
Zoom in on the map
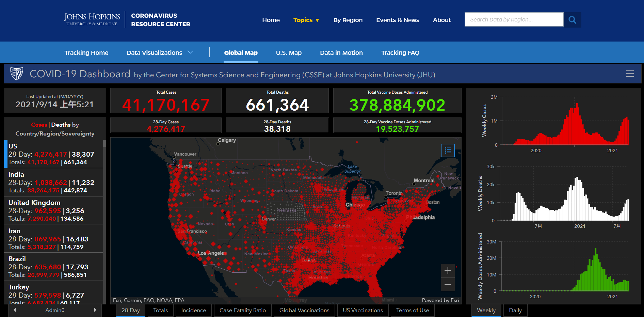pos(448,271)
